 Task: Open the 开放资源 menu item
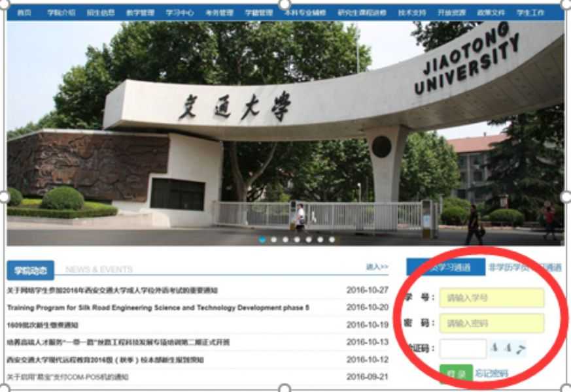[x=451, y=12]
